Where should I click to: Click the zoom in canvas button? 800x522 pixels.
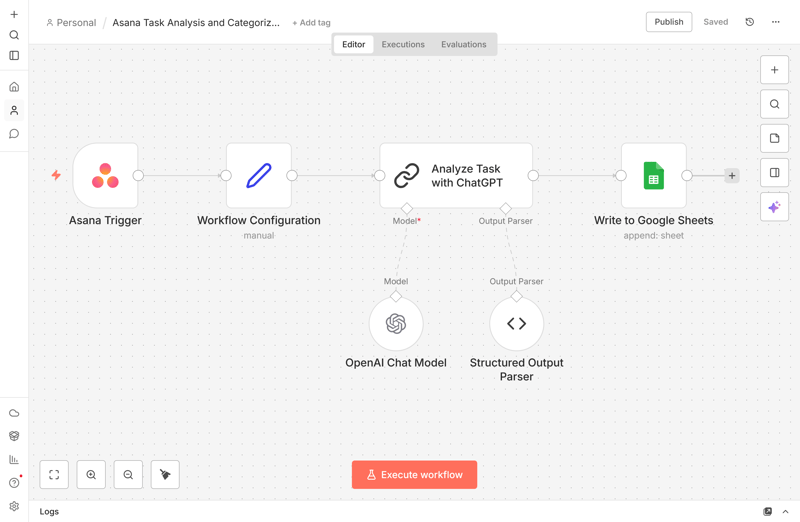[x=91, y=475]
